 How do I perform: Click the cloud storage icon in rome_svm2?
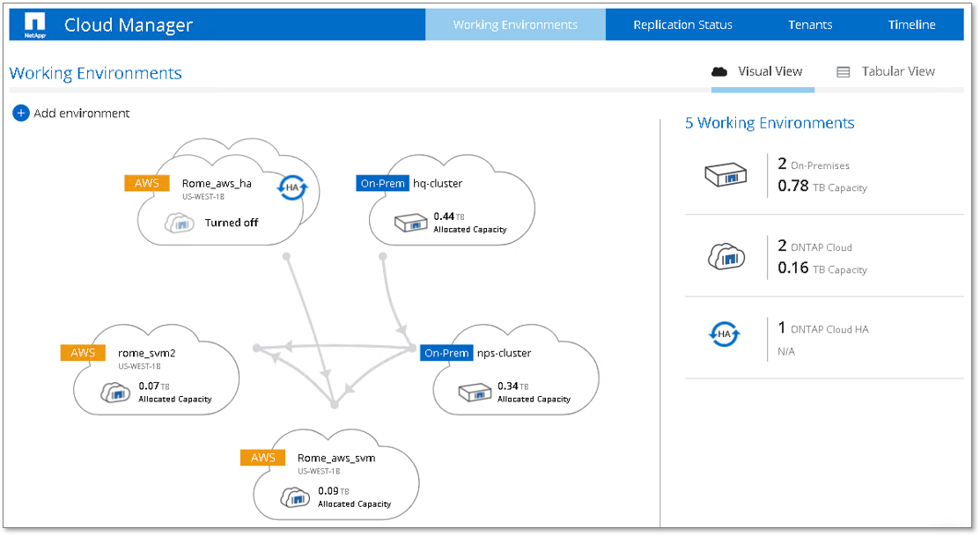(x=115, y=393)
